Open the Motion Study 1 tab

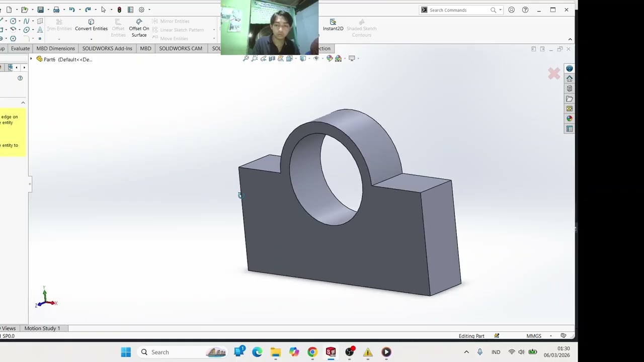pyautogui.click(x=42, y=328)
